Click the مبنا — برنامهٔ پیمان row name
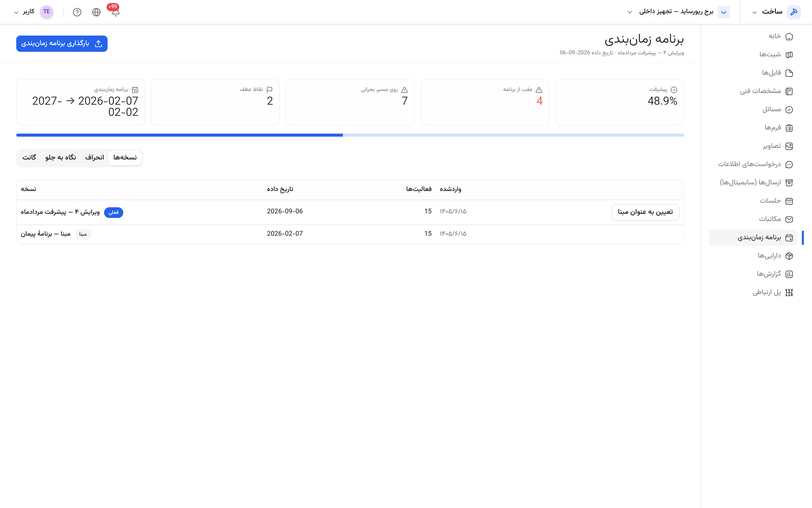 (x=46, y=234)
